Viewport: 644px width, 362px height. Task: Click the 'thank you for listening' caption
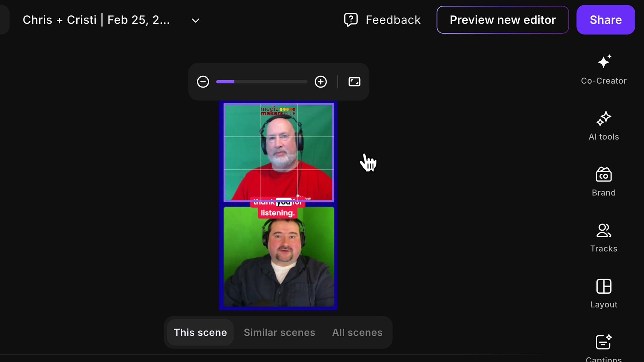click(278, 208)
